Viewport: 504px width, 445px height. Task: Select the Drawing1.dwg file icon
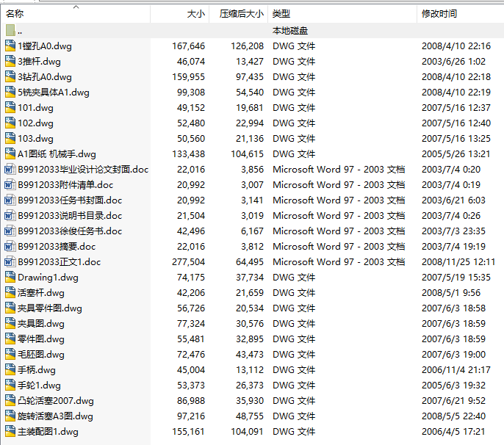tap(10, 278)
